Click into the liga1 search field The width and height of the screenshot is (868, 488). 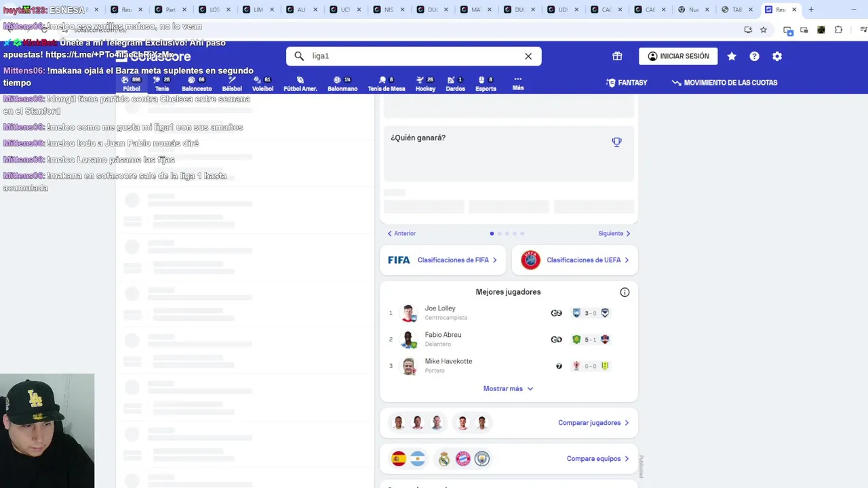pyautogui.click(x=414, y=56)
